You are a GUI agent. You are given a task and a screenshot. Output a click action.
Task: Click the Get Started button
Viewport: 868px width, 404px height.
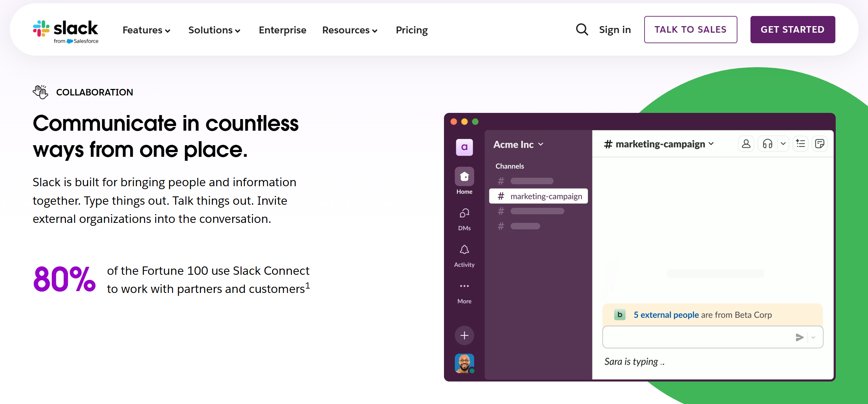tap(793, 29)
